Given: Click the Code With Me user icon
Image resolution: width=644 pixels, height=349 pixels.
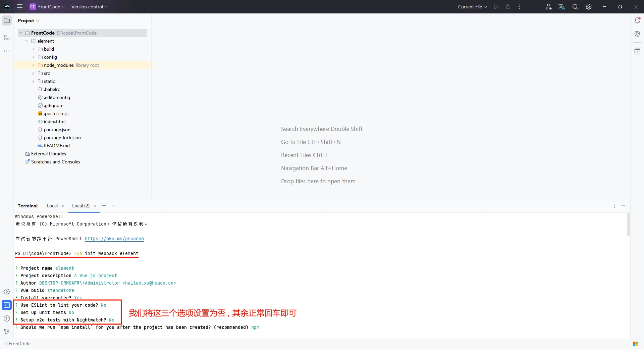Looking at the screenshot, I should tap(548, 7).
